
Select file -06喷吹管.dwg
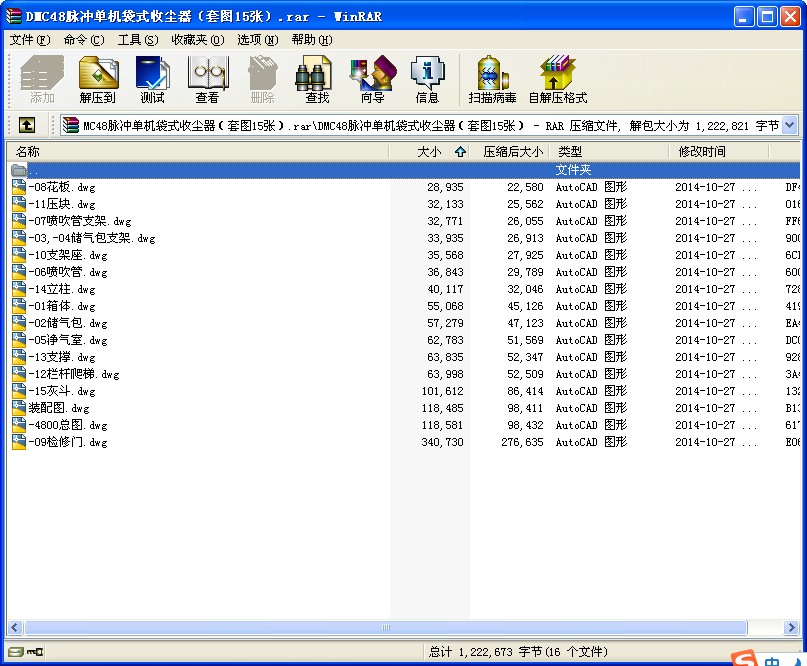68,272
